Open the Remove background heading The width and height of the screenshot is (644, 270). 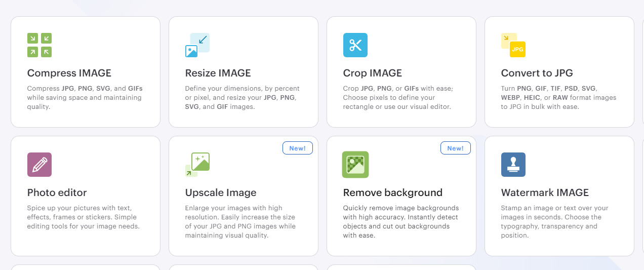tap(393, 192)
